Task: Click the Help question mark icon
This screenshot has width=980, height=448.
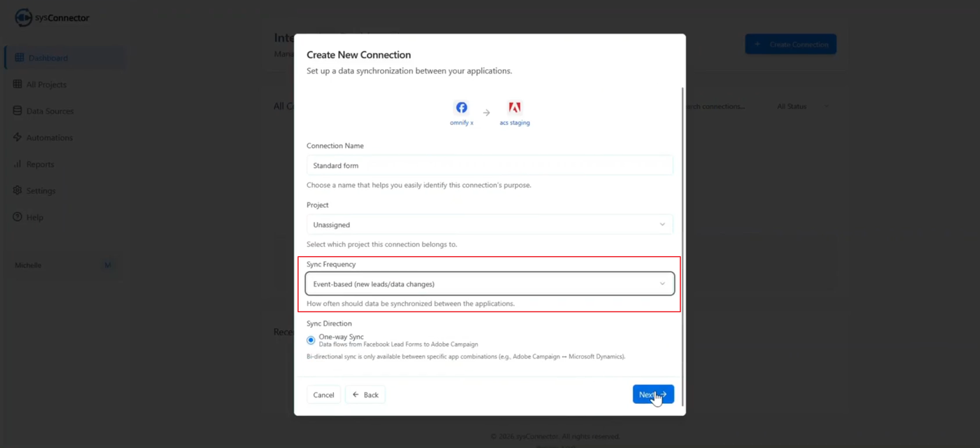Action: 18,218
